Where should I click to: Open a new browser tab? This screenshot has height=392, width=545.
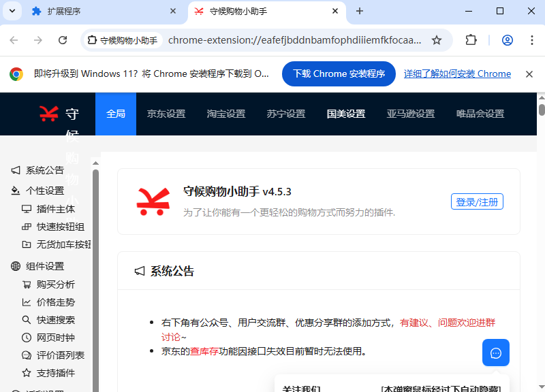pos(360,12)
